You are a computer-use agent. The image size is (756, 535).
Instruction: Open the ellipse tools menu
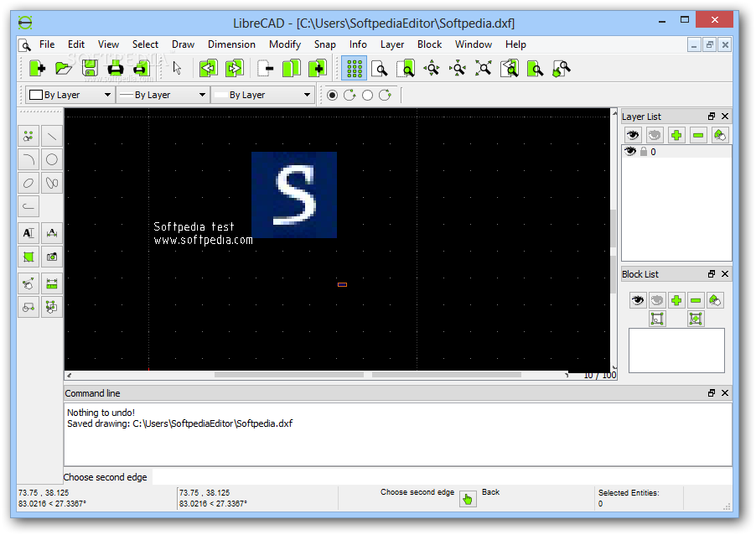click(28, 183)
